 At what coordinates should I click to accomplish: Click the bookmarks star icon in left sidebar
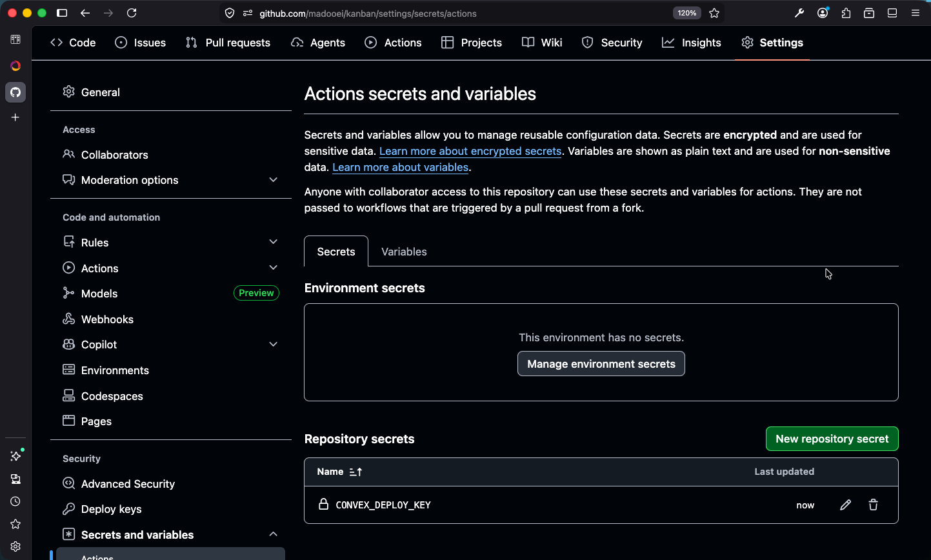point(15,524)
